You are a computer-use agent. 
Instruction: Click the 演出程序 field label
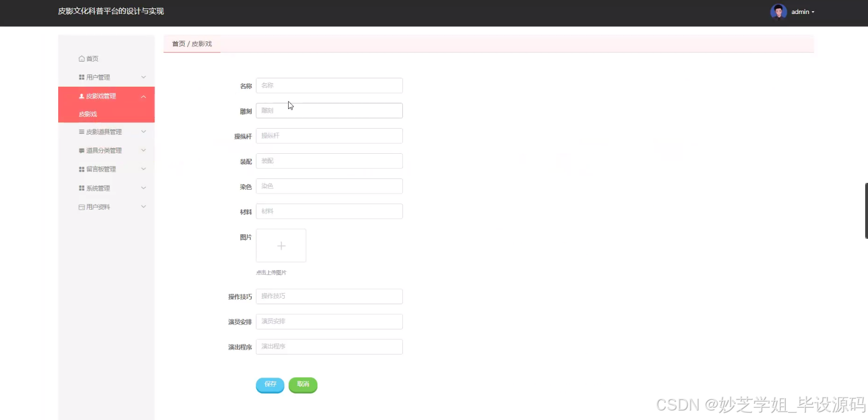coord(240,347)
